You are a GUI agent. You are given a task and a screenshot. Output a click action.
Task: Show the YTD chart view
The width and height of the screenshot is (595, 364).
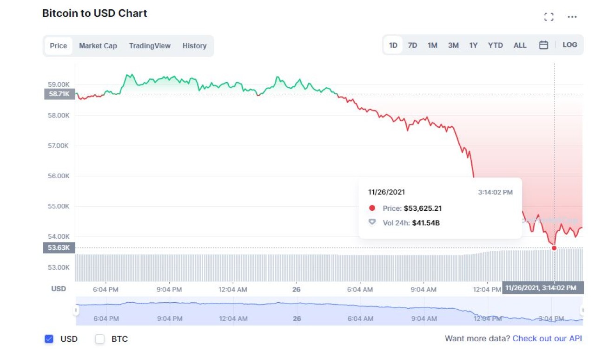point(496,45)
